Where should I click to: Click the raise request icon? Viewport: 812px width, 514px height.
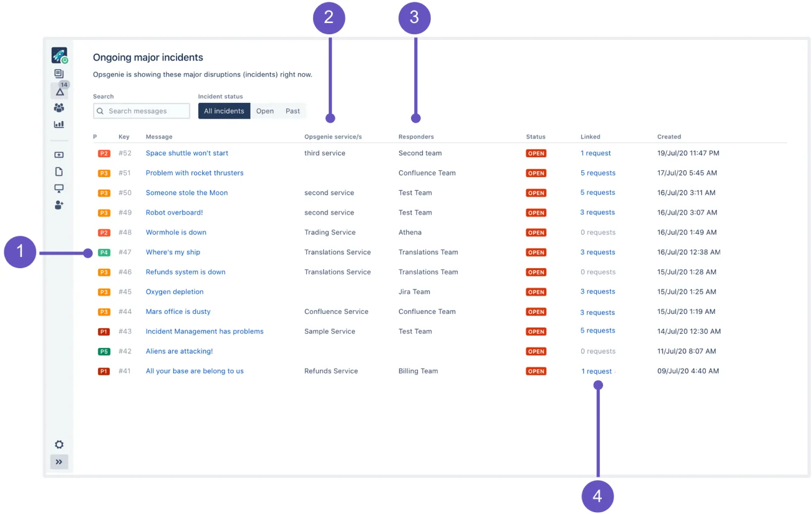coord(59,155)
